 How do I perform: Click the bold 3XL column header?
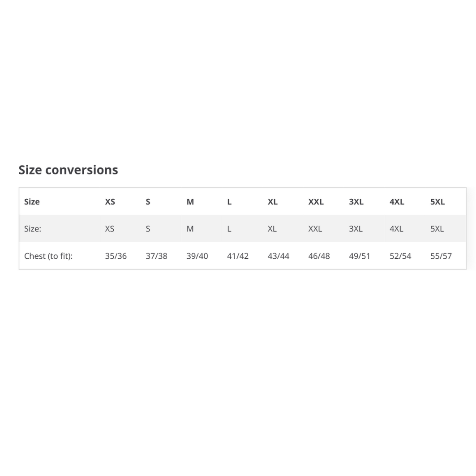(356, 202)
